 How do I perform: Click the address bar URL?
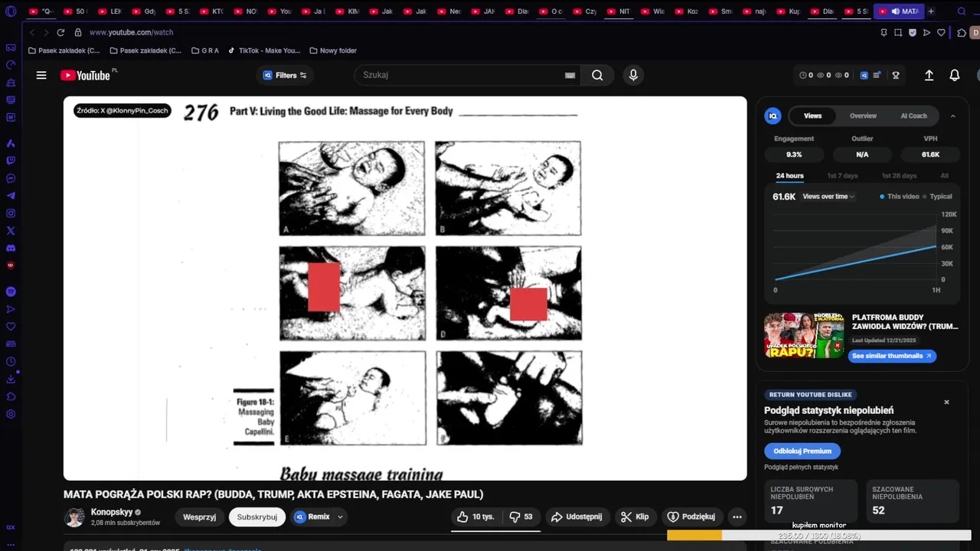131,32
